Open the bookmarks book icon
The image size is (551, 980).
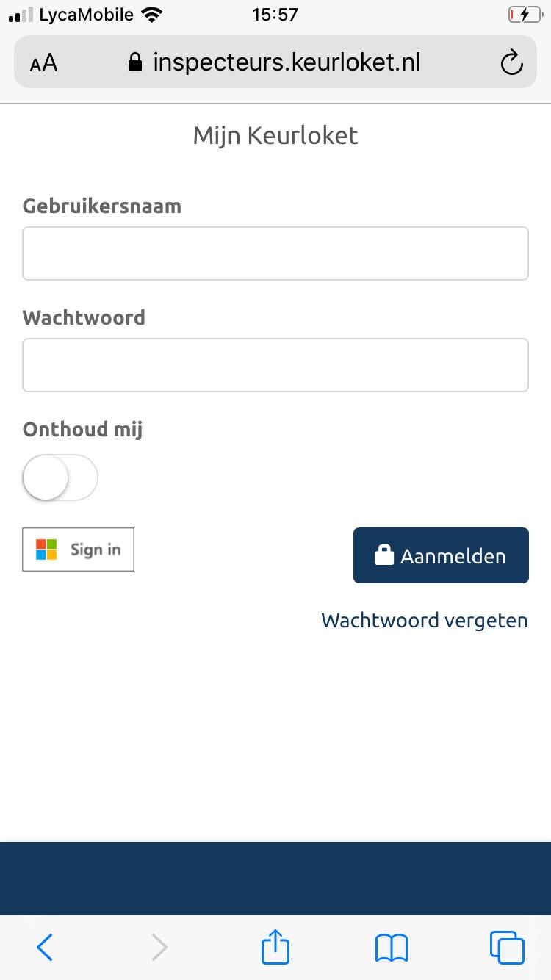tap(391, 948)
